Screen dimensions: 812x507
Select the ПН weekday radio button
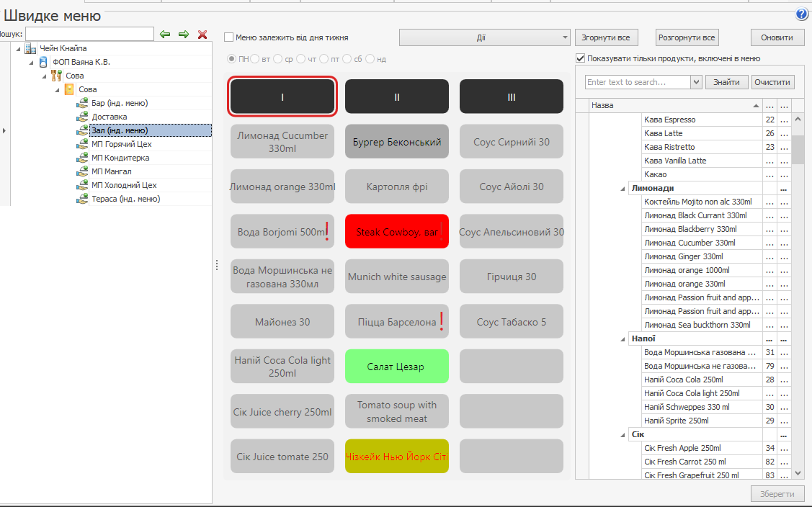[x=232, y=58]
